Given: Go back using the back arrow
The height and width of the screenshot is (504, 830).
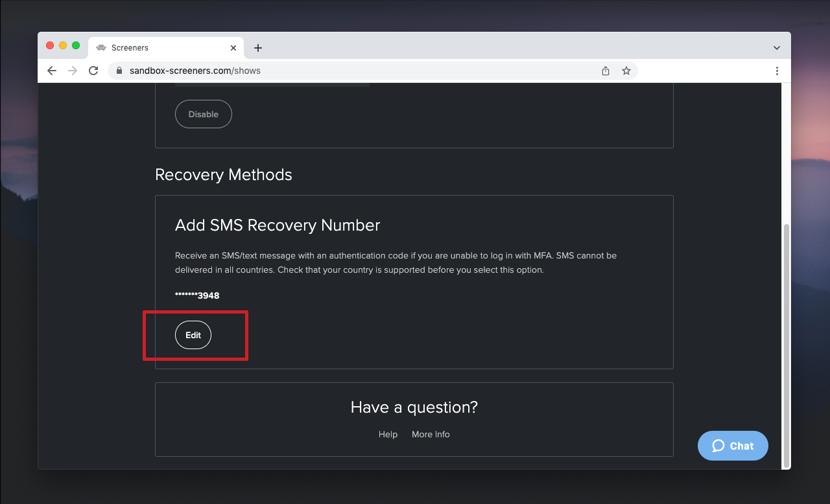Looking at the screenshot, I should tap(52, 71).
